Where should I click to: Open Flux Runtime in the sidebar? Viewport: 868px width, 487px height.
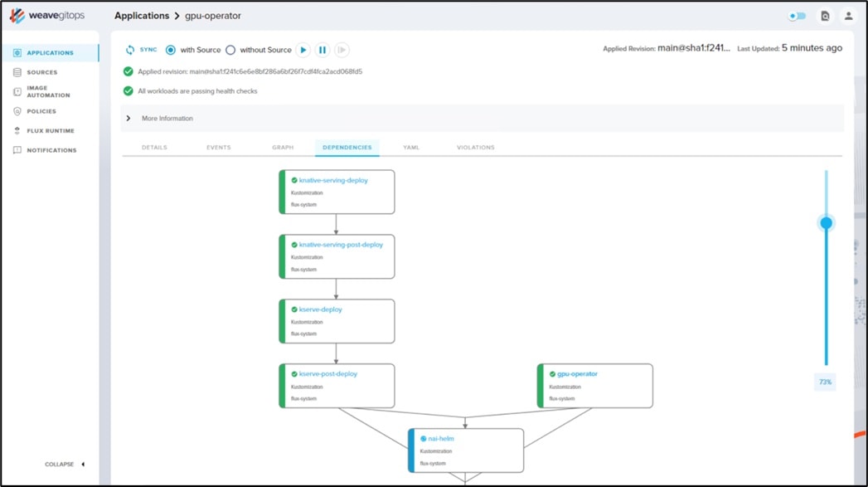51,131
